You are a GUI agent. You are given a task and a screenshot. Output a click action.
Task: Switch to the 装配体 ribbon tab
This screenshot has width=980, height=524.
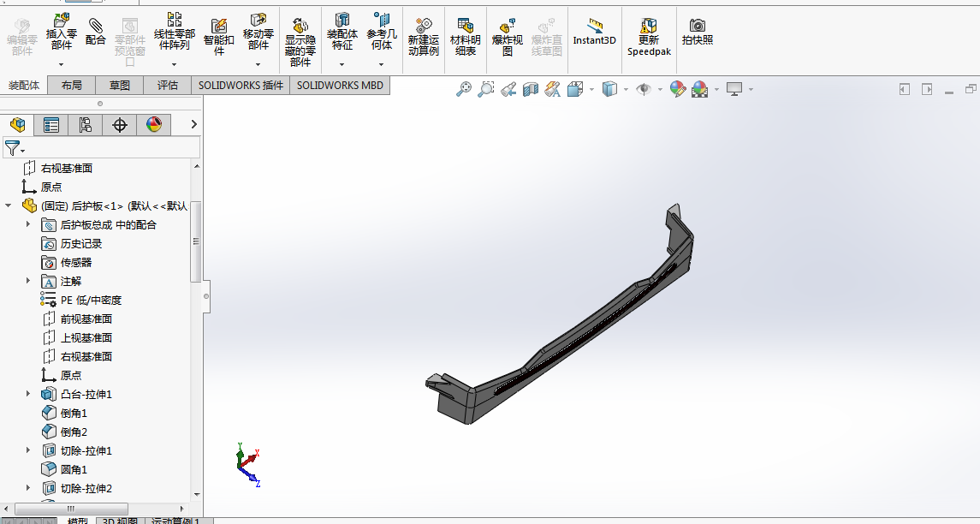click(24, 85)
